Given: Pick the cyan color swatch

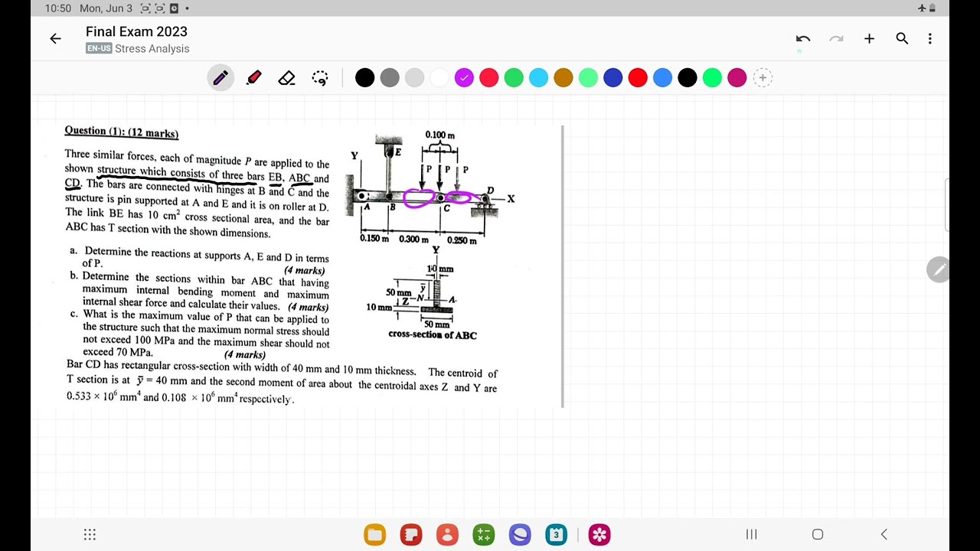Looking at the screenshot, I should click(x=538, y=78).
